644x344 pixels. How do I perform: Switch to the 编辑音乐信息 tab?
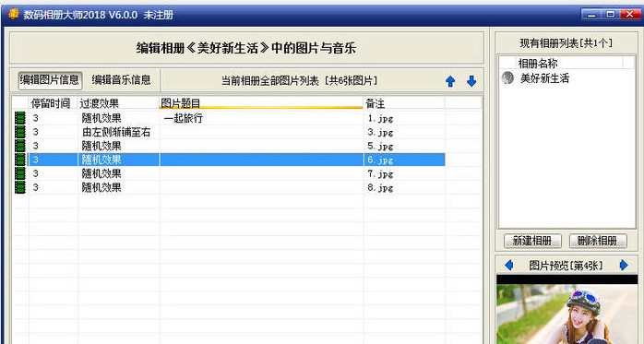pos(121,80)
